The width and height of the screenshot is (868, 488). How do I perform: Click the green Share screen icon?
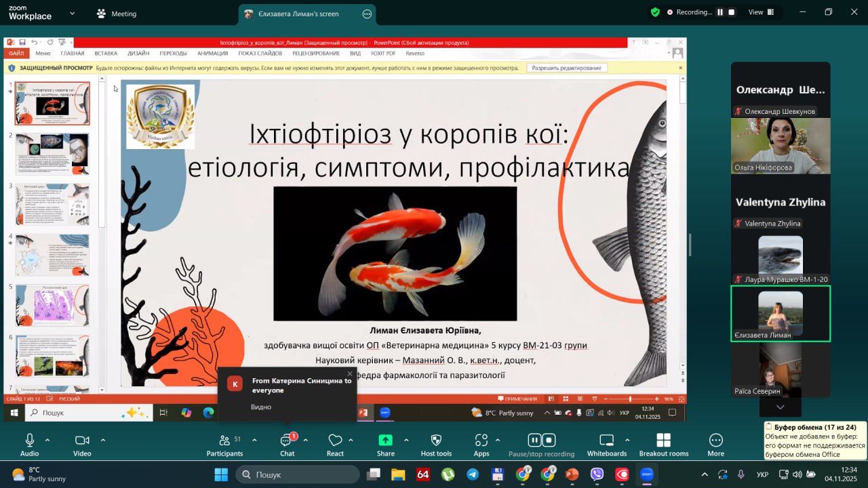(x=385, y=441)
